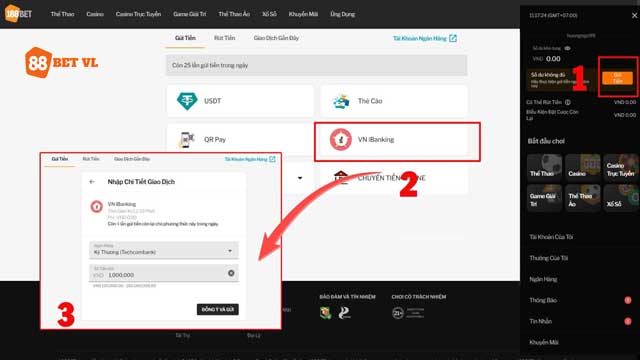Expand the dropdown arrow beside Chuyển Tiền
This screenshot has height=360, width=640.
(x=300, y=178)
